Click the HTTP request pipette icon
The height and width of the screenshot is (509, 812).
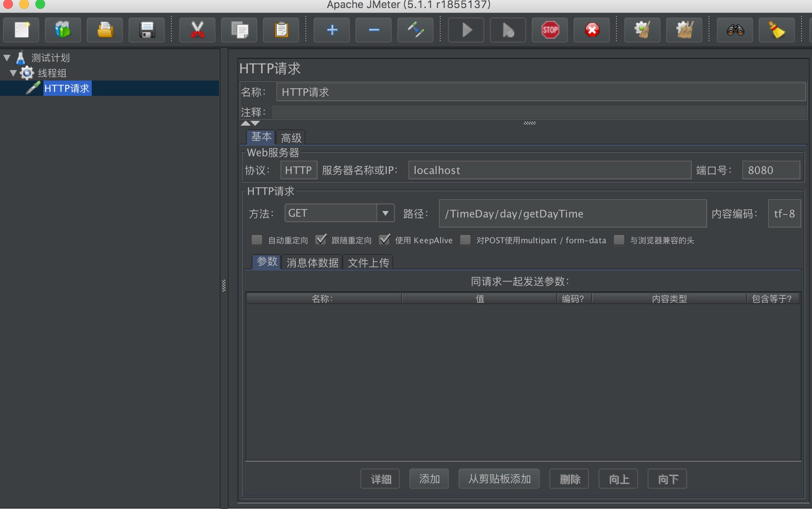pos(33,88)
